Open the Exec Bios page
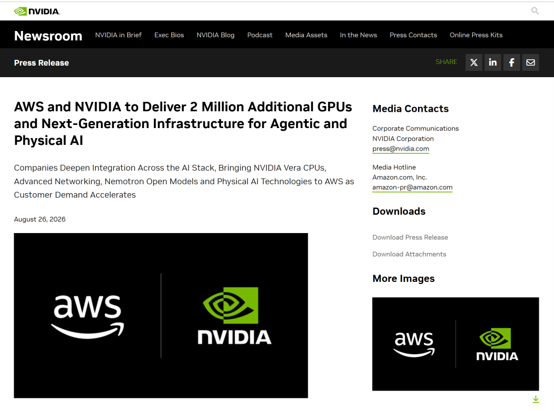554x411 pixels. click(x=169, y=35)
